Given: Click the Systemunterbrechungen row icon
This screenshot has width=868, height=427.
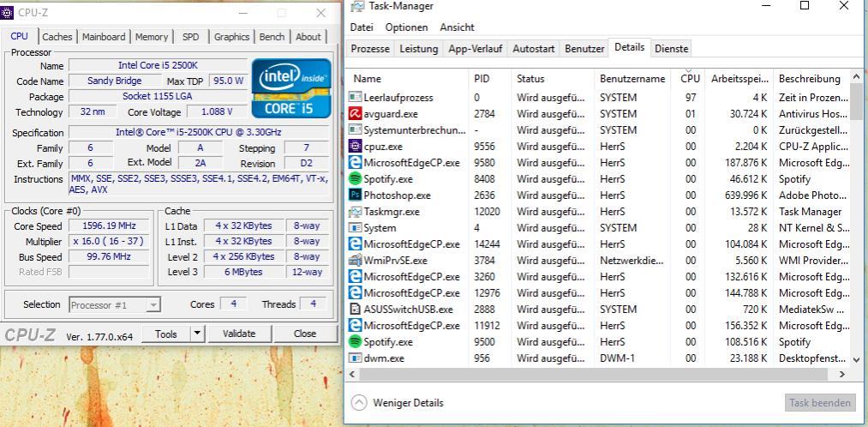Looking at the screenshot, I should pyautogui.click(x=355, y=130).
